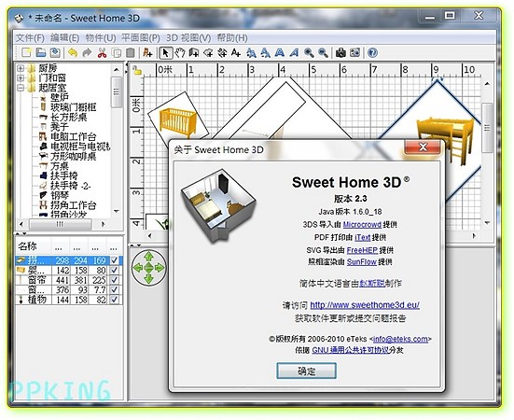The height and width of the screenshot is (420, 514).
Task: Click the plan lock icon near ruler origin
Action: [x=136, y=70]
